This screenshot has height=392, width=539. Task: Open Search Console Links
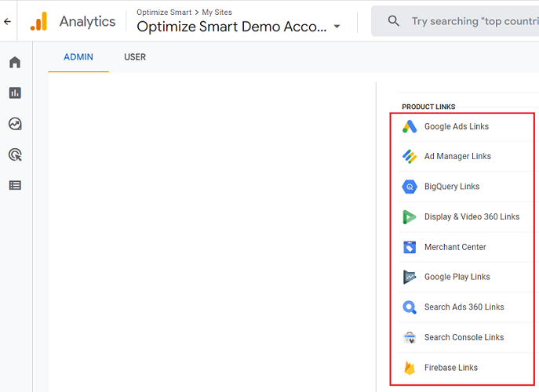click(x=465, y=337)
